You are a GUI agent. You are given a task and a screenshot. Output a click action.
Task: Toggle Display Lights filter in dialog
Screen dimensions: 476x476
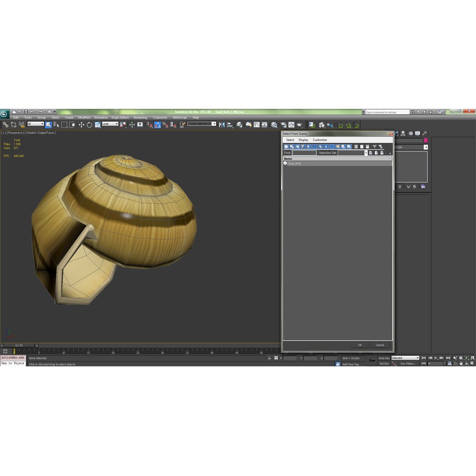298,147
